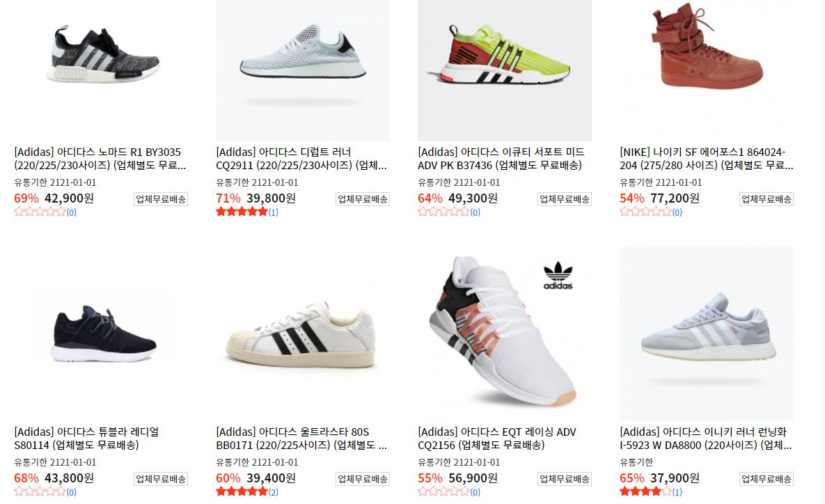
Task: Click the five-star rating of Deerupt Runner
Action: [x=242, y=212]
